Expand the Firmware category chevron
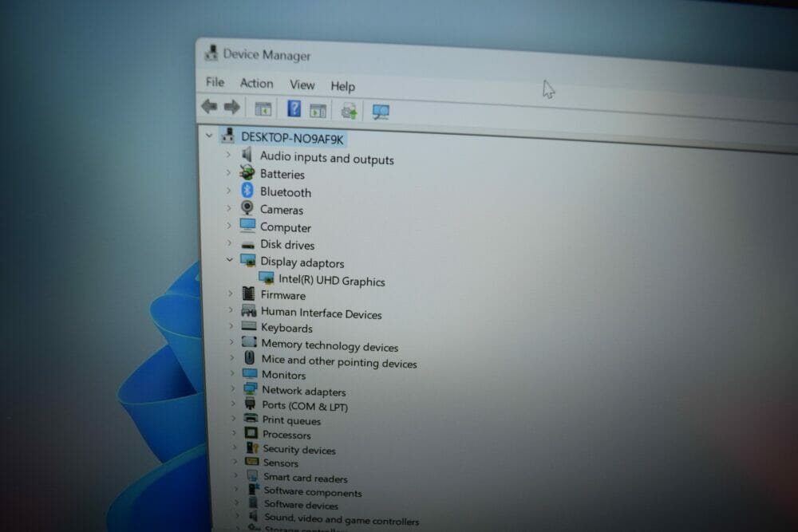Screen dimensions: 798x532 click(231, 294)
